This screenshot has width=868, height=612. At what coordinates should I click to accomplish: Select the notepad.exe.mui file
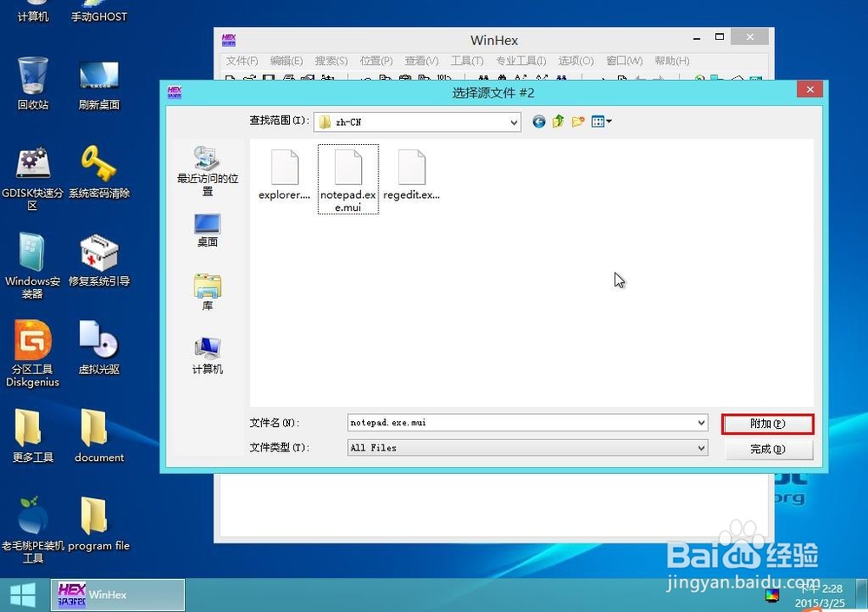[x=348, y=179]
